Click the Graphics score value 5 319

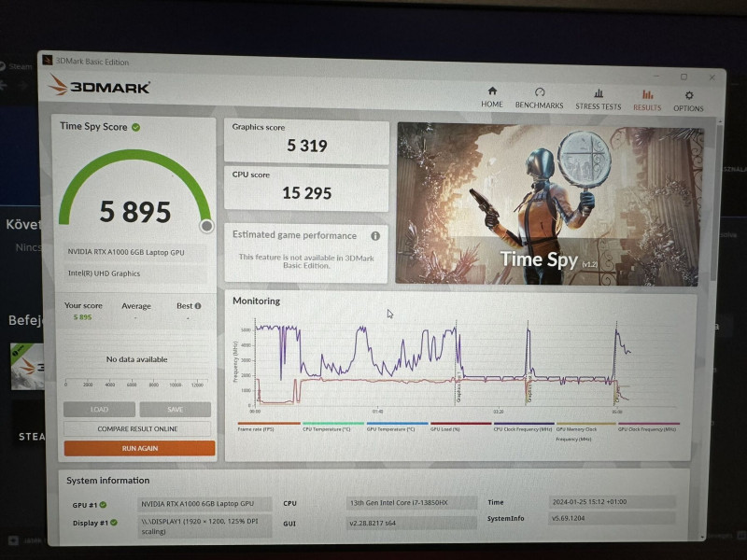click(307, 146)
